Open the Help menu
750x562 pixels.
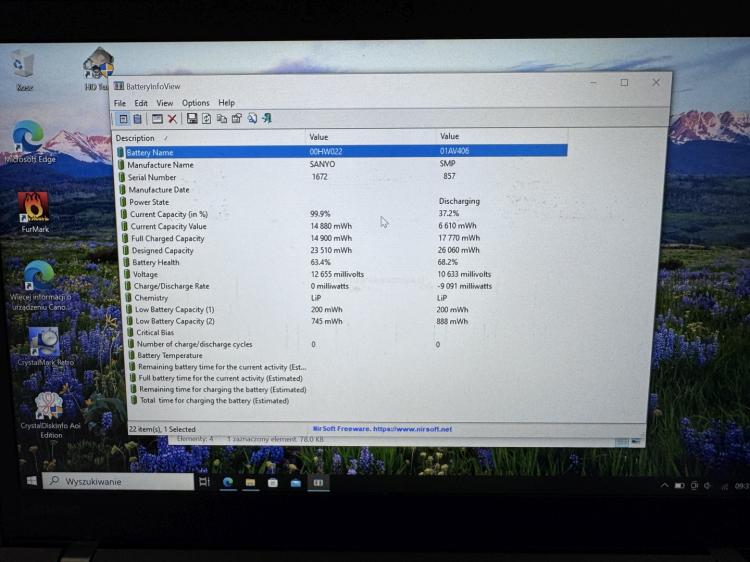pyautogui.click(x=226, y=103)
